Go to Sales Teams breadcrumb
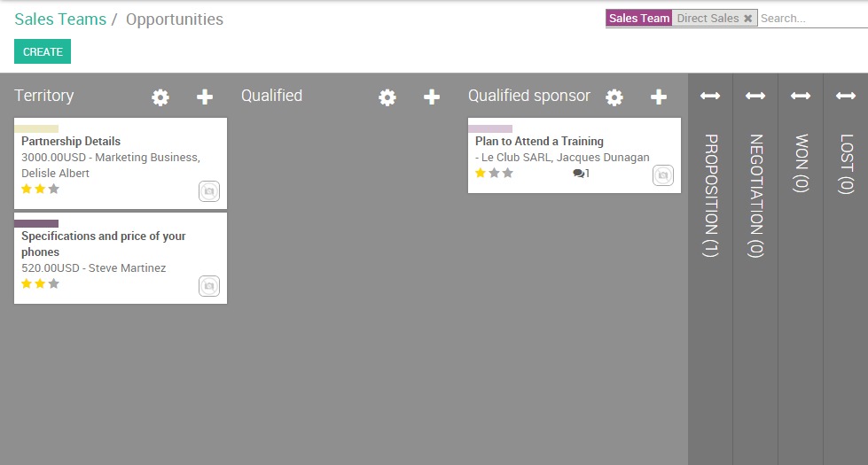Viewport: 868px width, 465px height. pos(60,19)
